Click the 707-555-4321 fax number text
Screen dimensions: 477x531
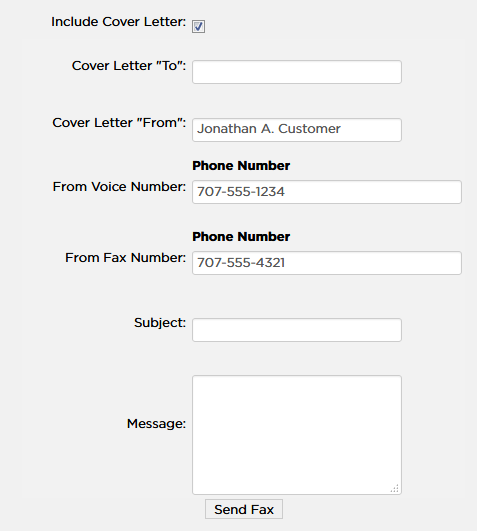pos(241,263)
